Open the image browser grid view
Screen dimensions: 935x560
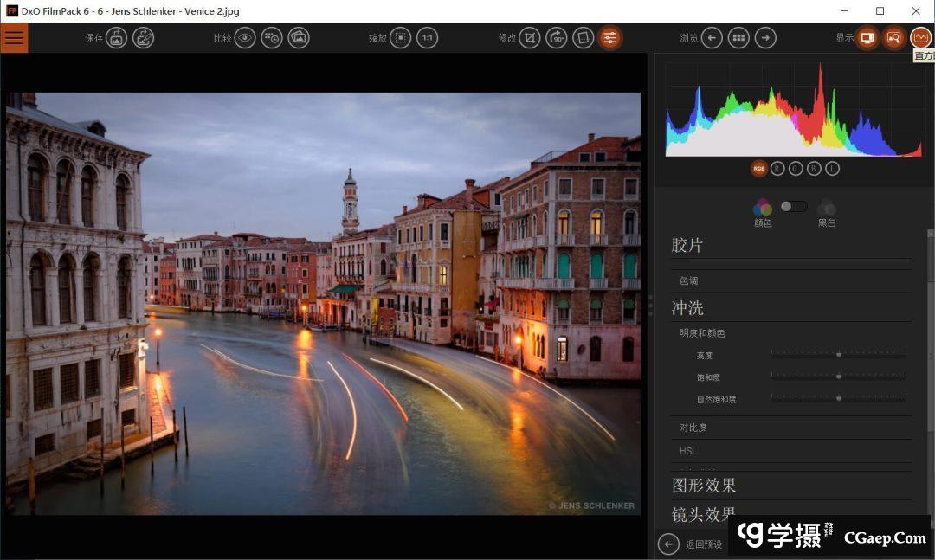[738, 38]
